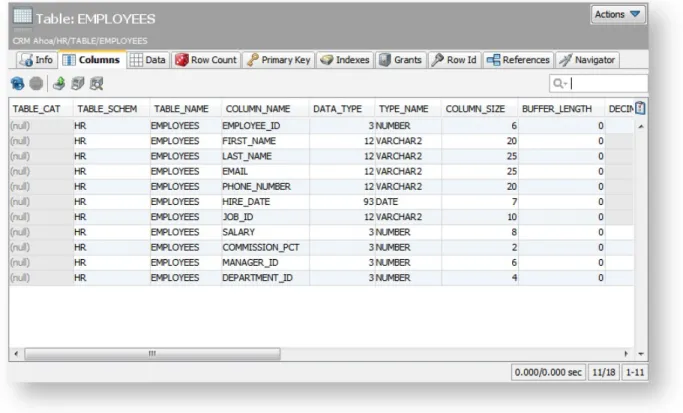This screenshot has height=413, width=683.
Task: Click the vertical scrollbar down arrow
Action: click(641, 354)
